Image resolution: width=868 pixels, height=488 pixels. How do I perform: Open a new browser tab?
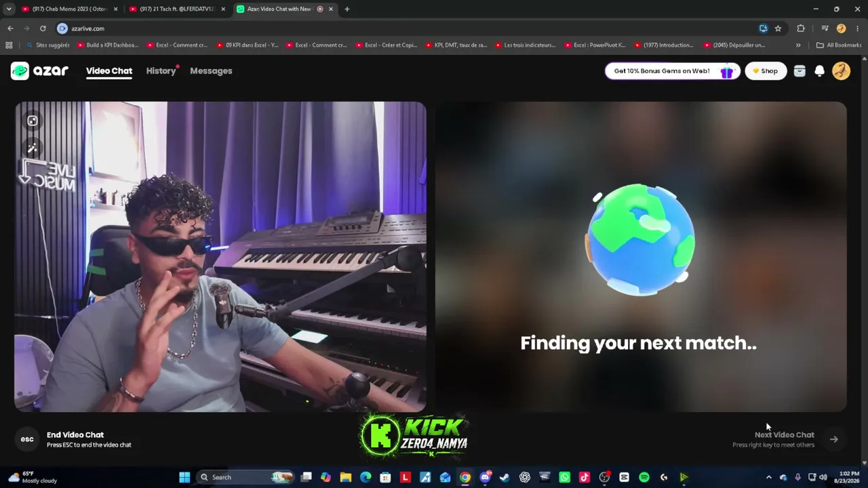347,9
